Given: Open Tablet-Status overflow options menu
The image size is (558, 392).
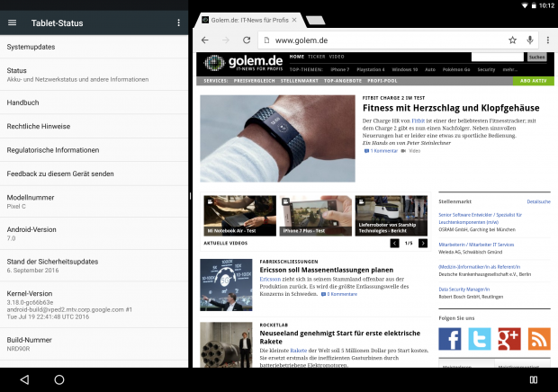Looking at the screenshot, I should click(178, 22).
